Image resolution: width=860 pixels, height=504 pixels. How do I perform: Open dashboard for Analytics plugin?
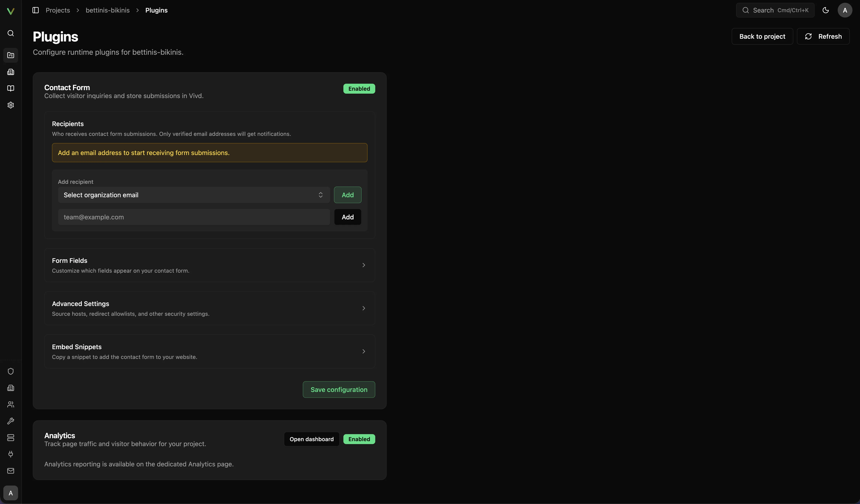pyautogui.click(x=311, y=439)
